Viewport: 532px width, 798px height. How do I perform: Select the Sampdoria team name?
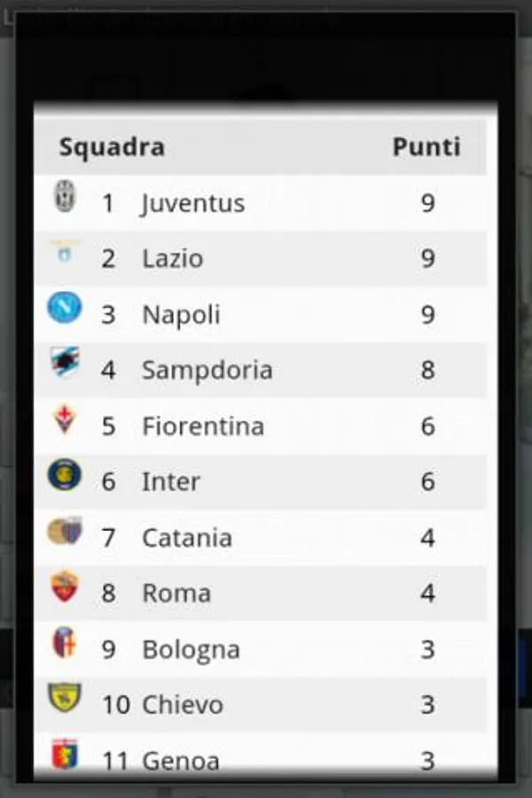point(207,370)
